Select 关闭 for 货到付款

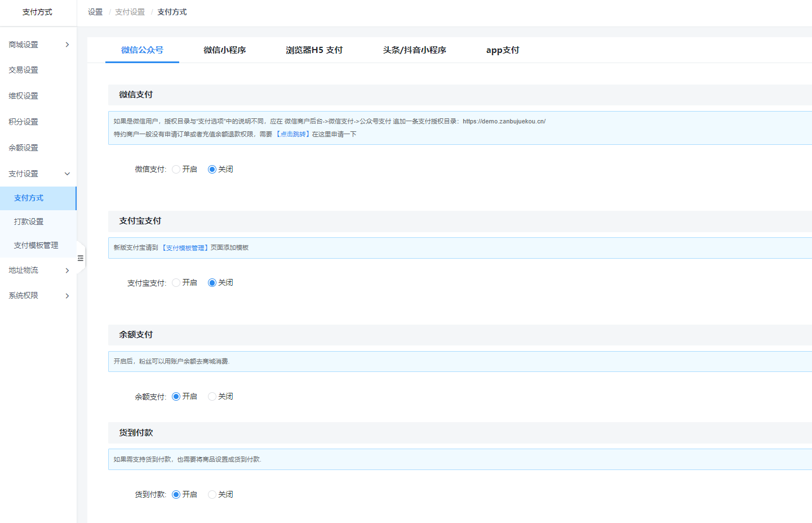[212, 495]
